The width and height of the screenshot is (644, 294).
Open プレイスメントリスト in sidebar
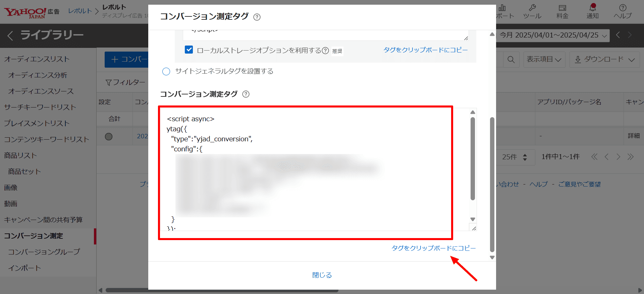(37, 124)
